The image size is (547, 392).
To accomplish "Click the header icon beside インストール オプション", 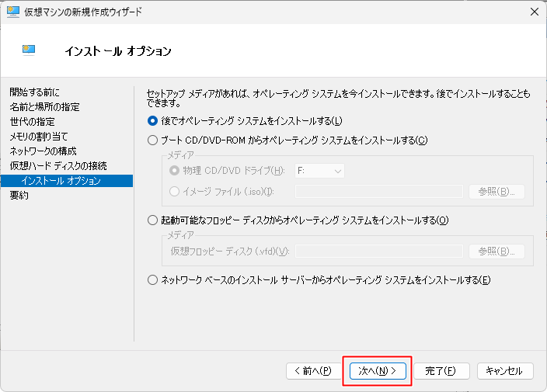I will pos(30,50).
